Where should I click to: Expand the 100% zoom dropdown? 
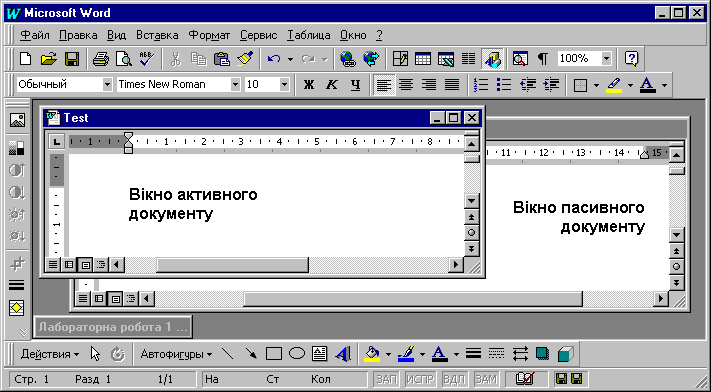tap(606, 59)
